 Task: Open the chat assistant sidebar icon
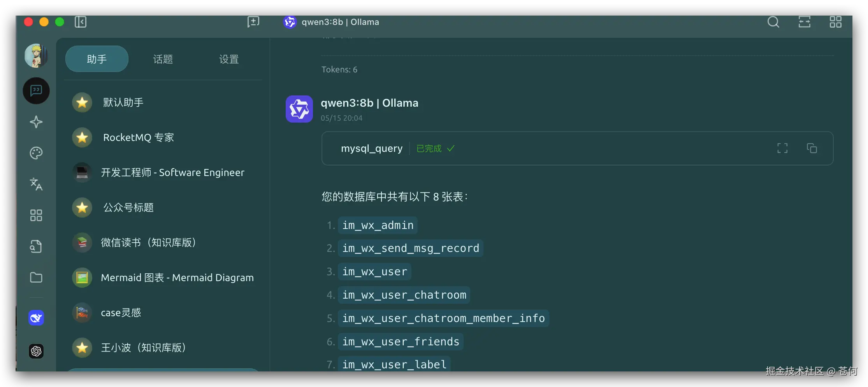(36, 91)
